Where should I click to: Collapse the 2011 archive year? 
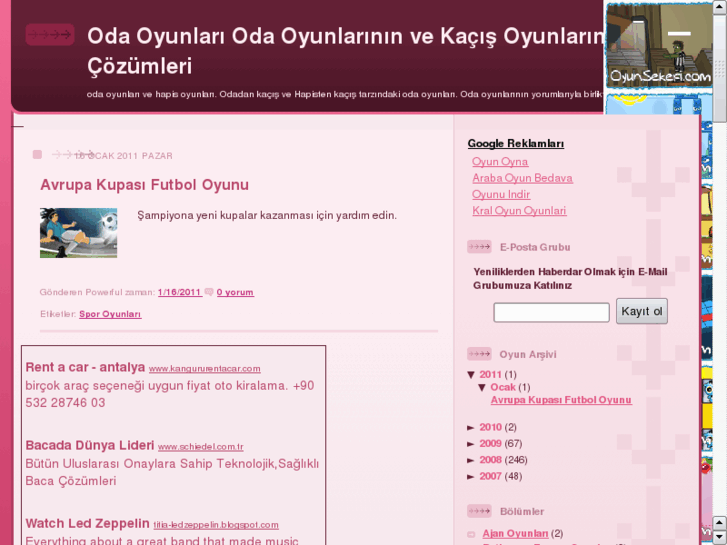471,375
